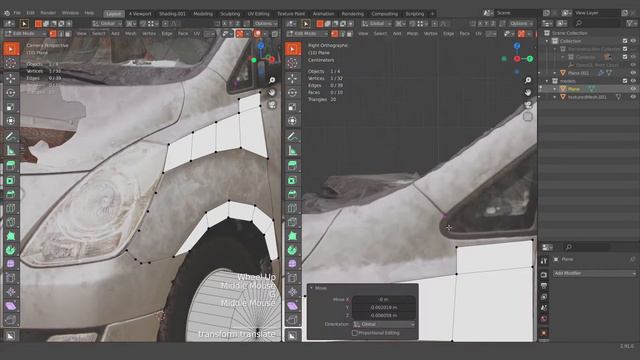Select the Transform tool in left viewport toolbar
The image size is (640, 360).
click(x=11, y=121)
